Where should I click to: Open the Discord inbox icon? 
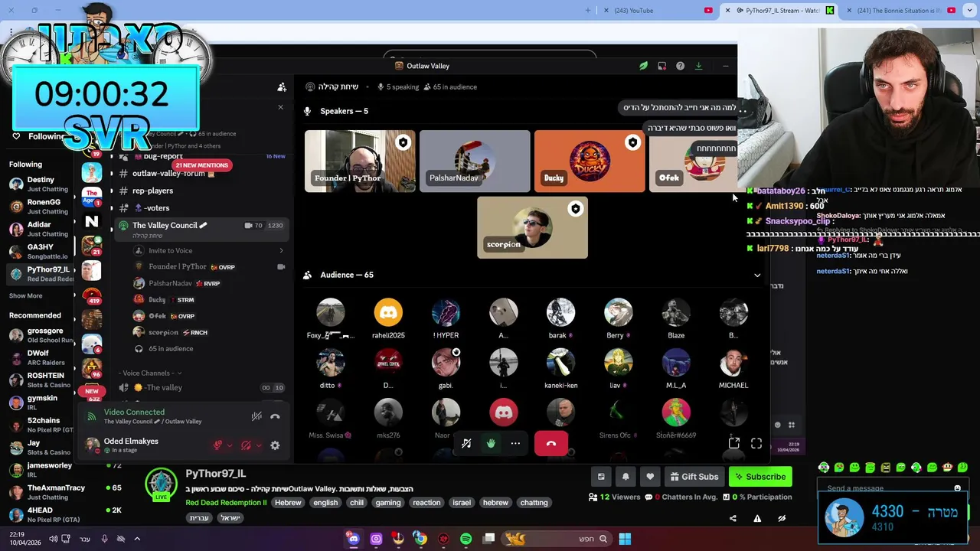[661, 66]
